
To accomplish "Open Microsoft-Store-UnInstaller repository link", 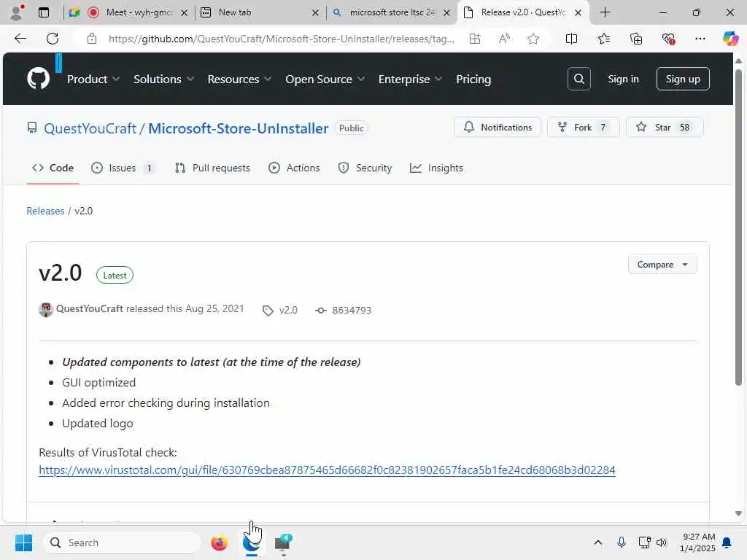I will 239,128.
